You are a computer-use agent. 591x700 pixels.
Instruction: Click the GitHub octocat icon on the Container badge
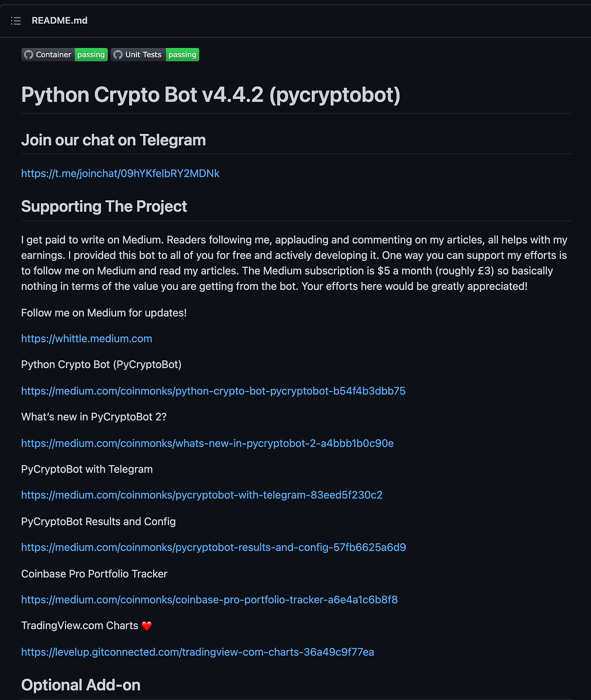click(29, 55)
